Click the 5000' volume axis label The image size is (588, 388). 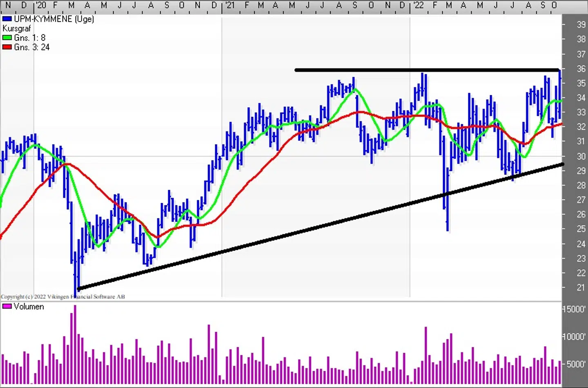[x=576, y=364]
